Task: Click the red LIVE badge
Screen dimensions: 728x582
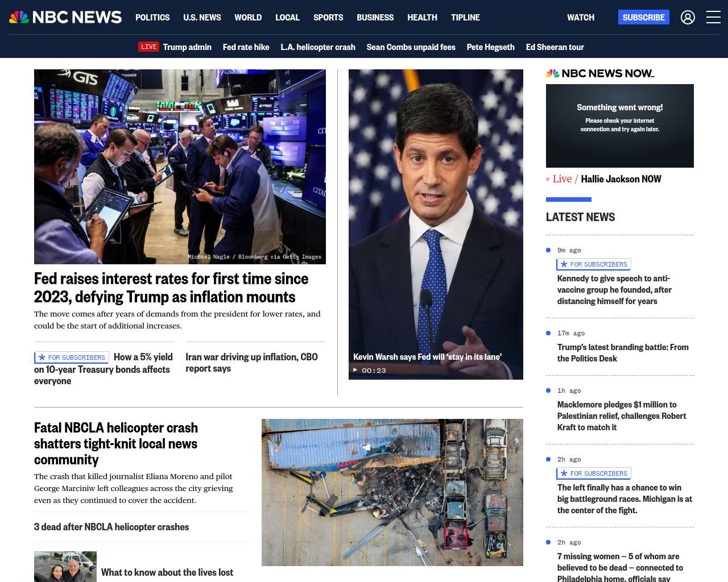Action: pyautogui.click(x=148, y=47)
